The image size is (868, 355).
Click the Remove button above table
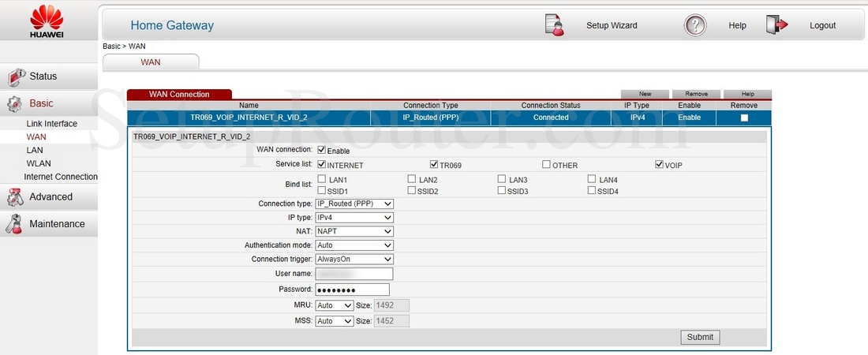pyautogui.click(x=697, y=94)
